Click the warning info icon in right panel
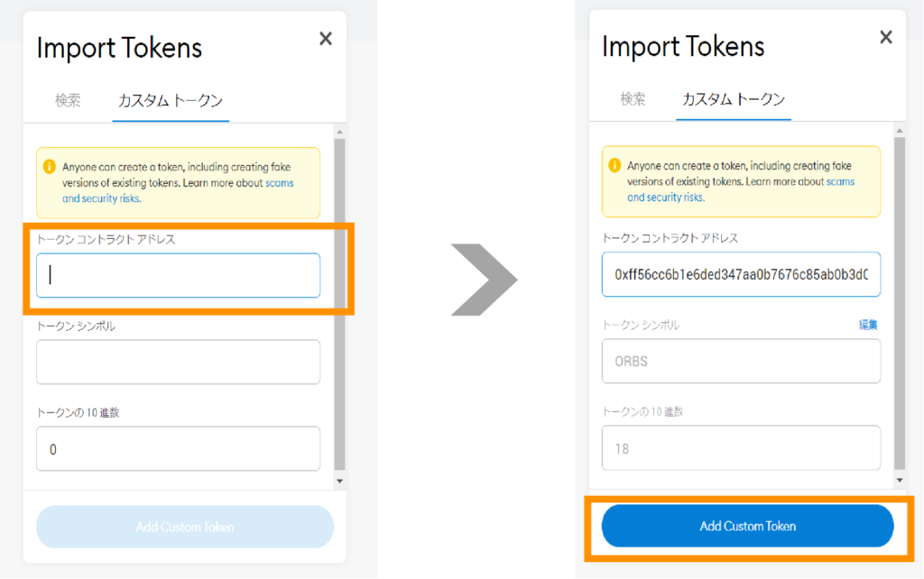This screenshot has width=924, height=579. point(614,166)
